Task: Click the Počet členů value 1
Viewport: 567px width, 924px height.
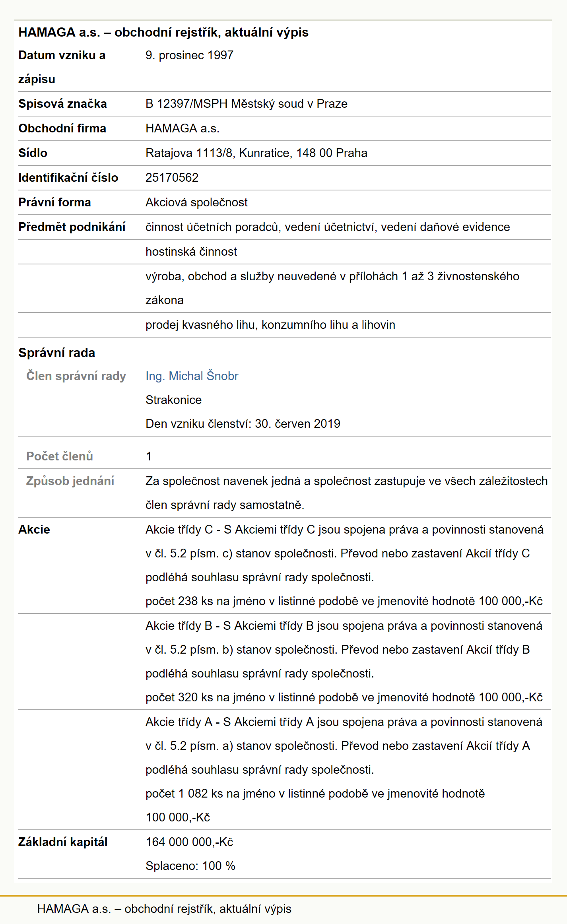Action: (149, 456)
